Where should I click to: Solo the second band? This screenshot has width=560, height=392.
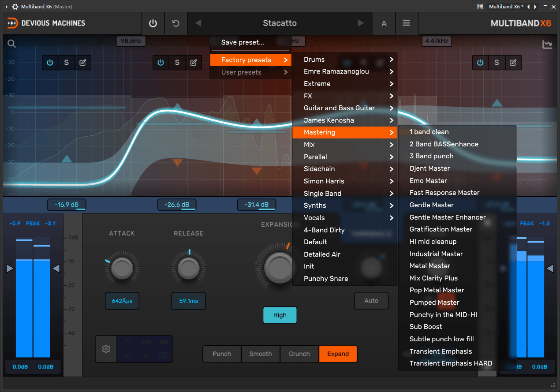pyautogui.click(x=177, y=63)
